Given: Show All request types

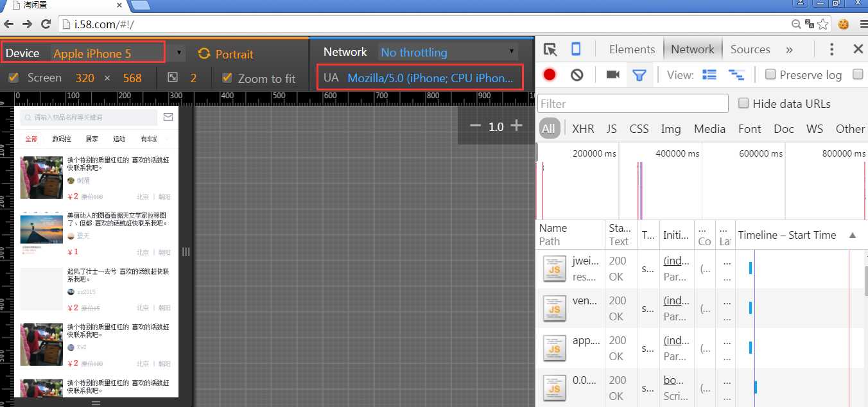Looking at the screenshot, I should click(x=548, y=128).
